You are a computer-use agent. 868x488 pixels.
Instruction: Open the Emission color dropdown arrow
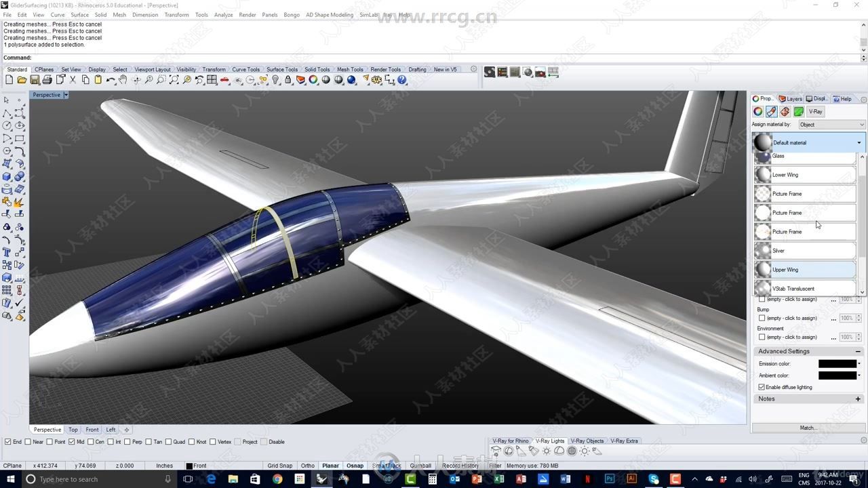click(x=859, y=364)
